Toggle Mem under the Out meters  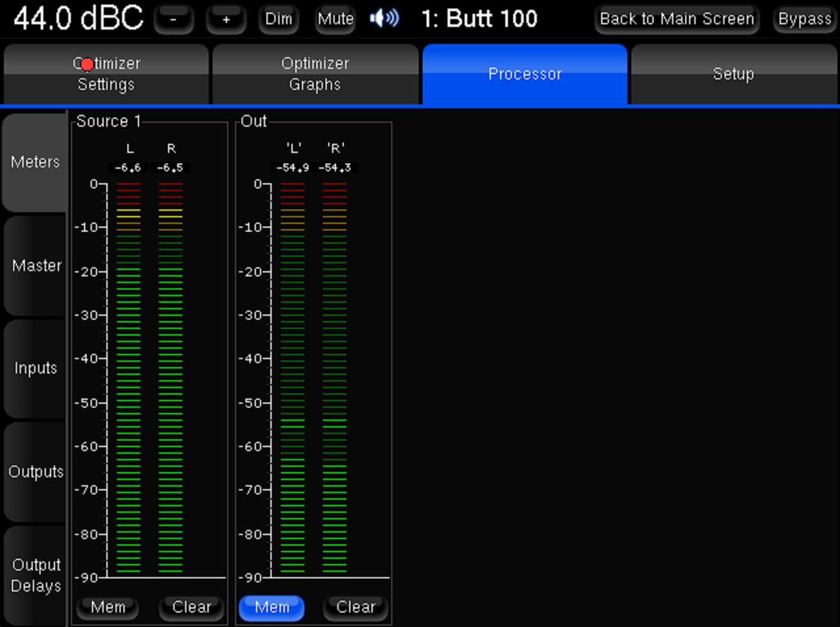pyautogui.click(x=272, y=607)
